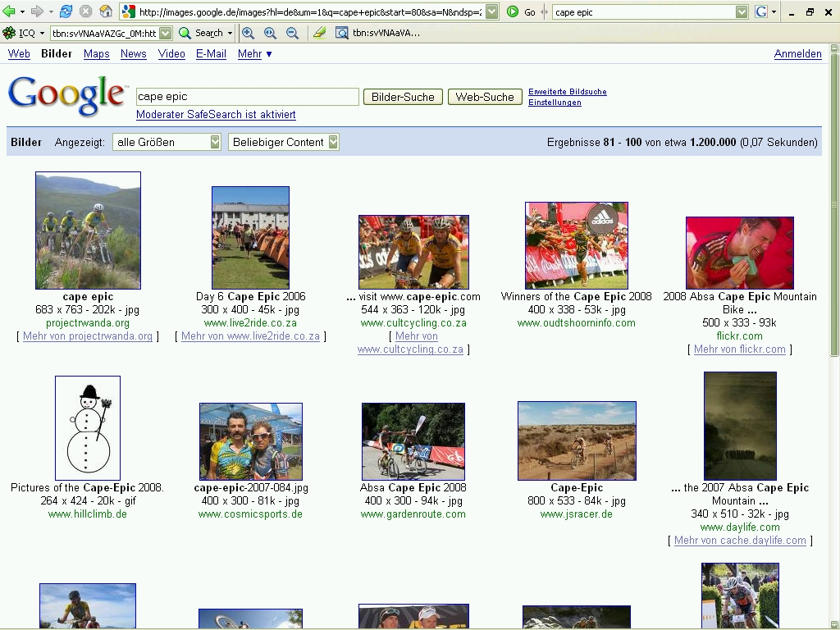Click the 'Erweiterte Bildsuche' link
Image resolution: width=840 pixels, height=630 pixels.
pyautogui.click(x=567, y=91)
